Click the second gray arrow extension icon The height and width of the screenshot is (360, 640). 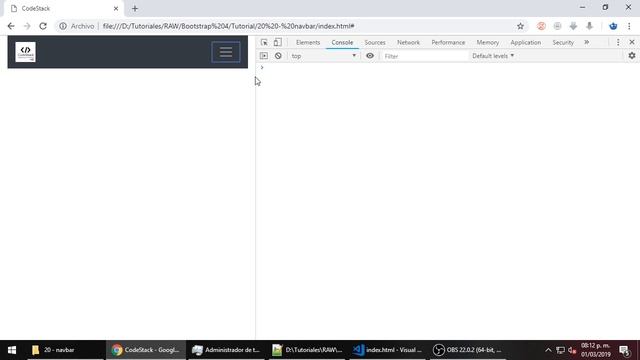click(589, 26)
